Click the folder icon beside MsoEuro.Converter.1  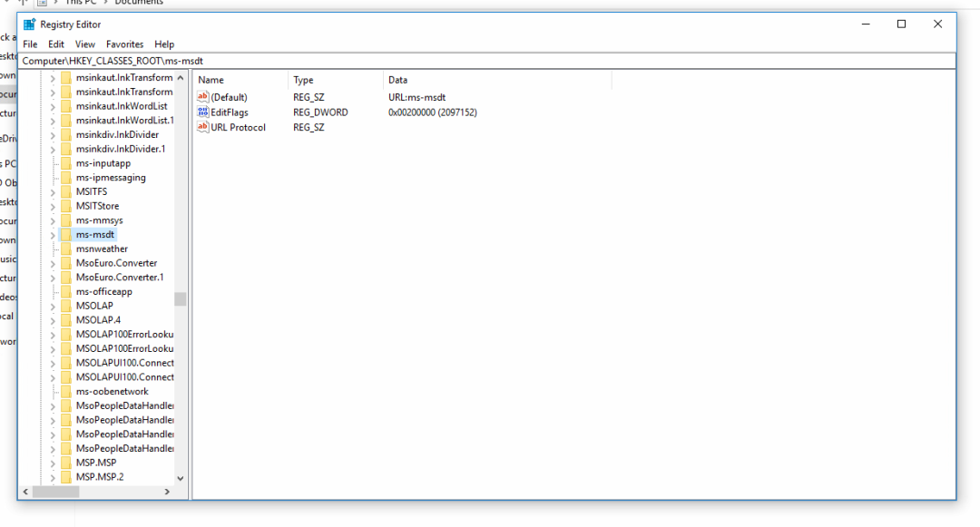[66, 278]
